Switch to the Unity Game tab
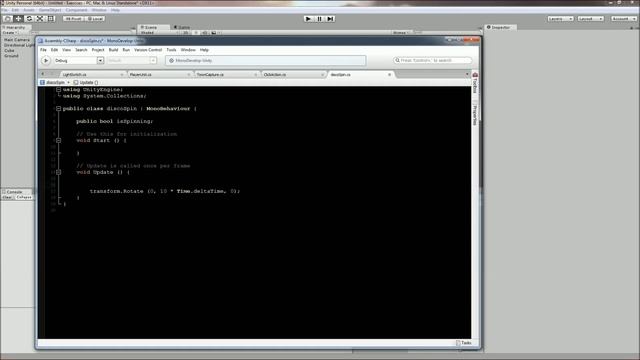 (x=182, y=27)
